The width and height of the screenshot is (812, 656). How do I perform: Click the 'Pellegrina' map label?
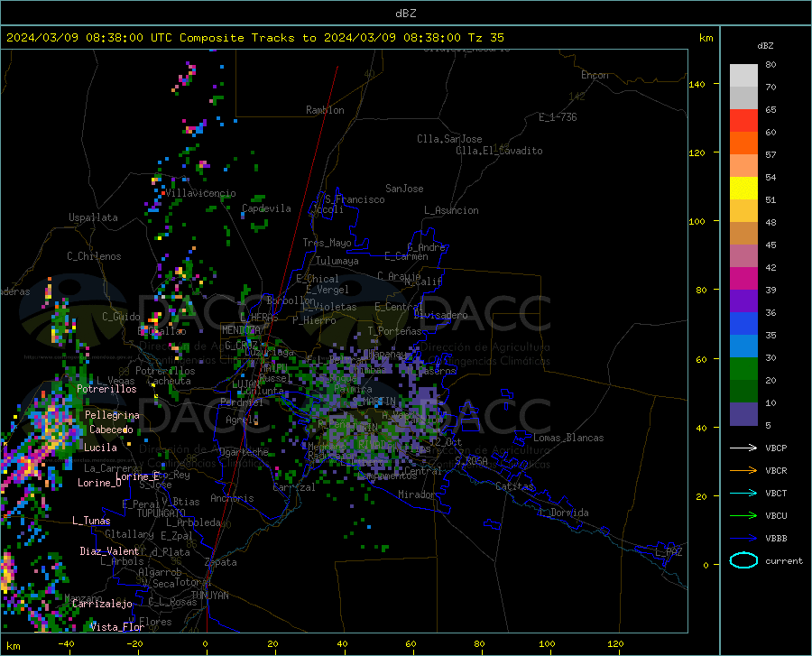pyautogui.click(x=112, y=415)
